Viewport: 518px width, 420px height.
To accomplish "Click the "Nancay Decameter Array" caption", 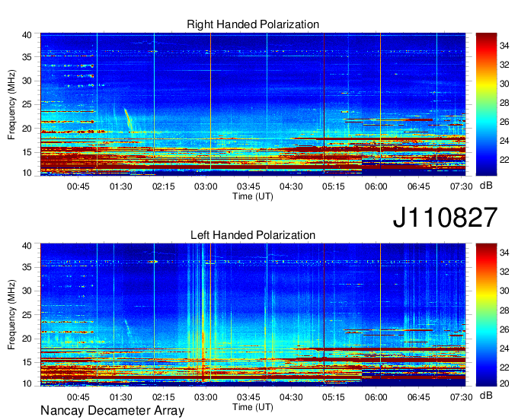I will click(112, 411).
